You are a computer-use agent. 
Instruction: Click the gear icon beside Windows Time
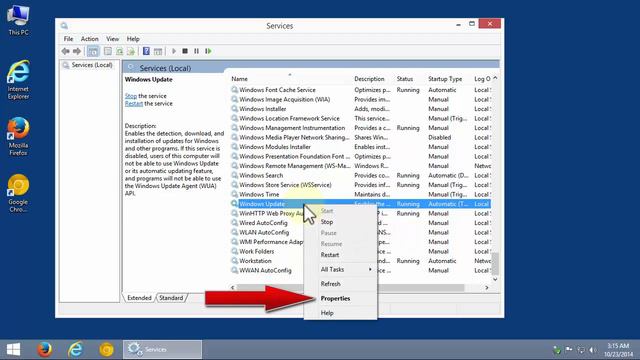pyautogui.click(x=234, y=194)
